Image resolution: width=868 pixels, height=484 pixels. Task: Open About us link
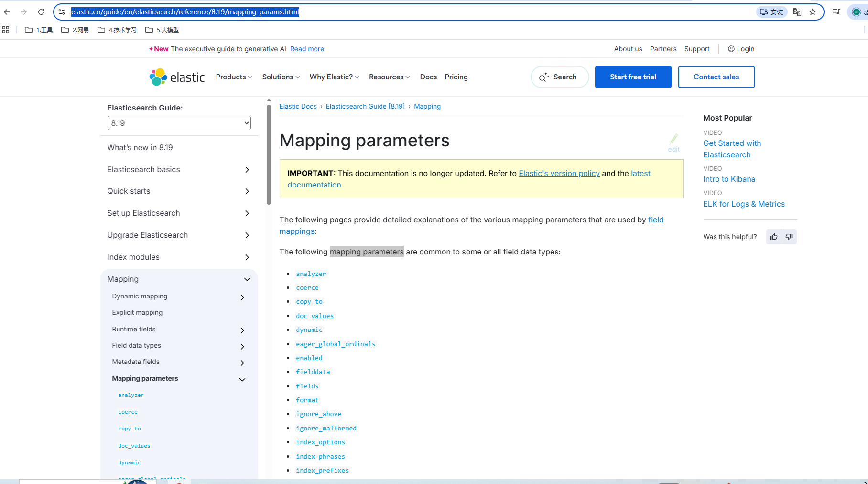click(x=628, y=49)
